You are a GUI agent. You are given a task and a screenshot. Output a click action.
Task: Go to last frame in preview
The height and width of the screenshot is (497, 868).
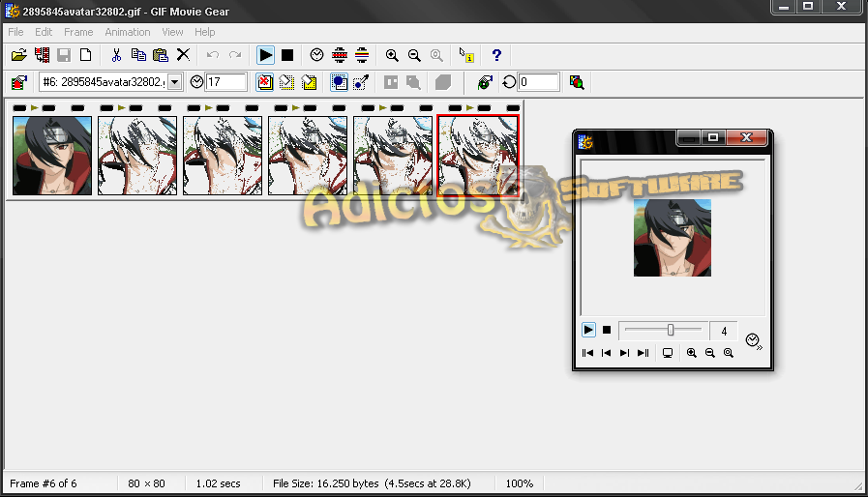click(644, 353)
